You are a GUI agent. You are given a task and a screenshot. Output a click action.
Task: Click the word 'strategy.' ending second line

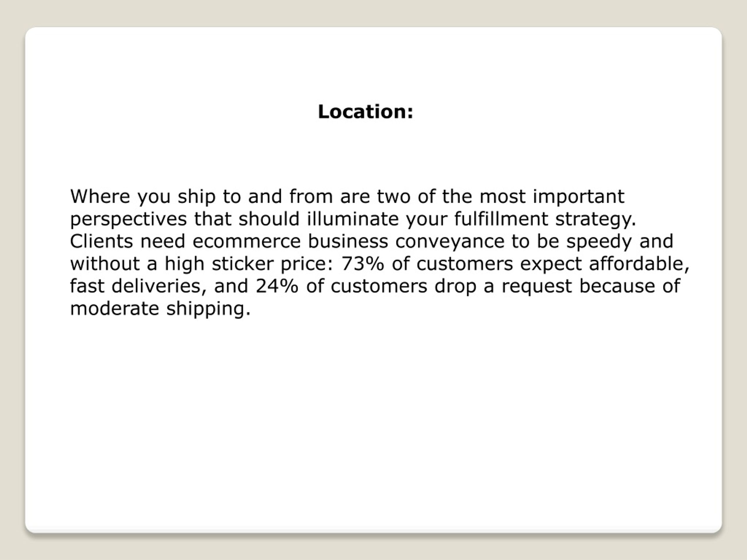[x=596, y=219]
